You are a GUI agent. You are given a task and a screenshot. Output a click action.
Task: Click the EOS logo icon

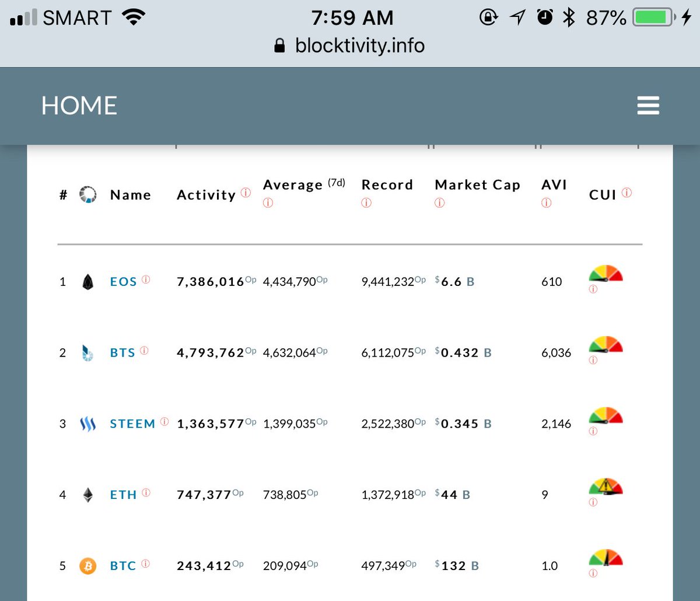click(x=88, y=282)
